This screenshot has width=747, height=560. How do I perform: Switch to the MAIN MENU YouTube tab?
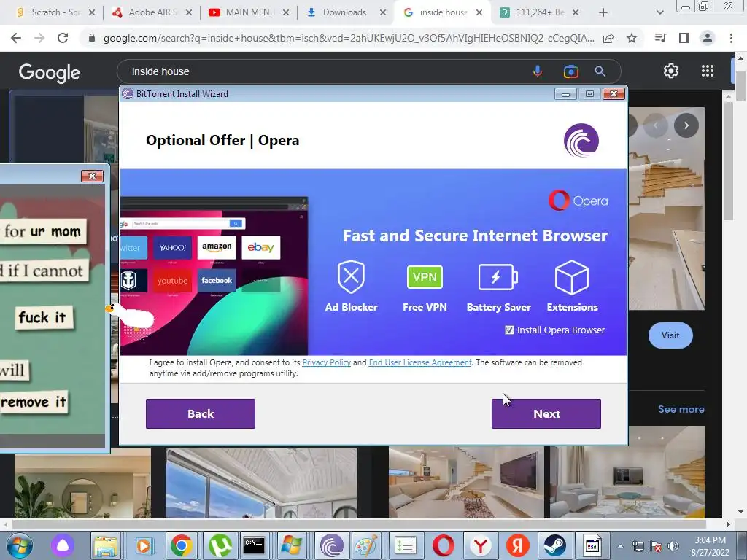point(249,12)
